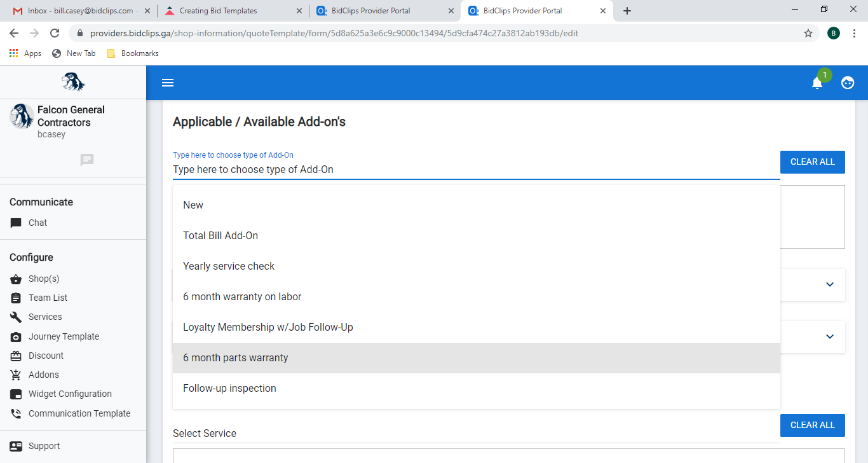Screen dimensions: 868x463
Task: Clear all selected services
Action: pyautogui.click(x=813, y=425)
